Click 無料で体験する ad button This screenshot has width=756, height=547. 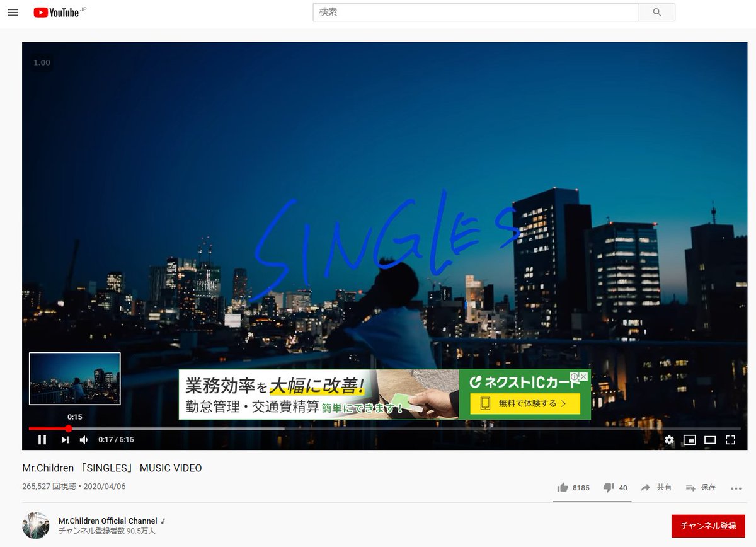pyautogui.click(x=525, y=403)
